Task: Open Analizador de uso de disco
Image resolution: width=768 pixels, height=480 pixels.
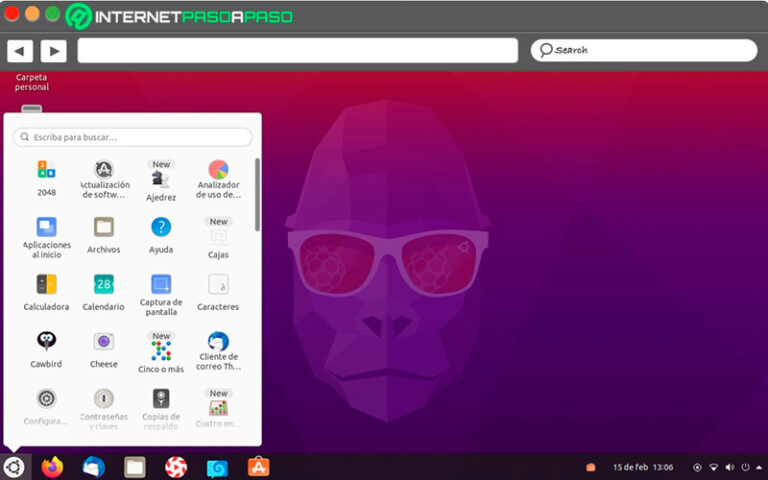Action: click(x=218, y=170)
